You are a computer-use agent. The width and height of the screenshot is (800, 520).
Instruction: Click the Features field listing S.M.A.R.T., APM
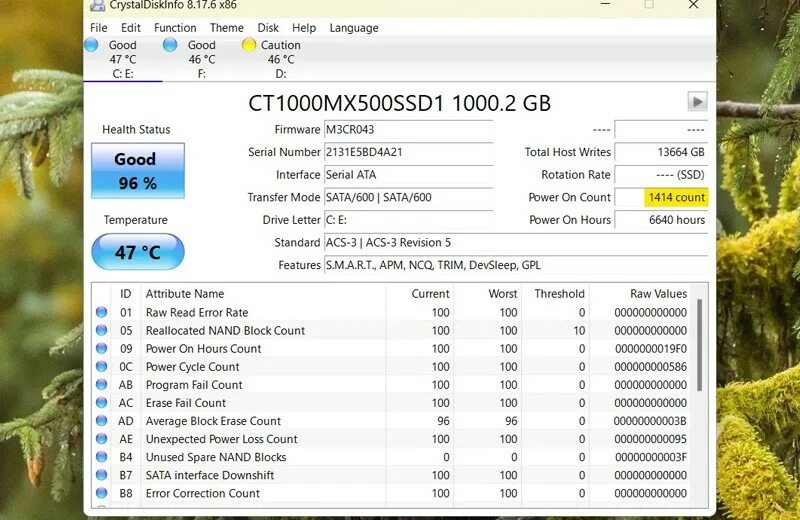click(516, 265)
